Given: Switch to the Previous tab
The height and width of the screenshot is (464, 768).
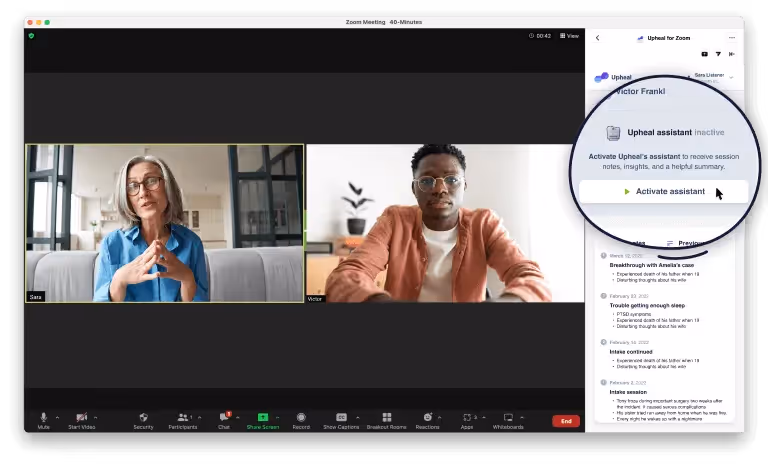Looking at the screenshot, I should coord(686,243).
